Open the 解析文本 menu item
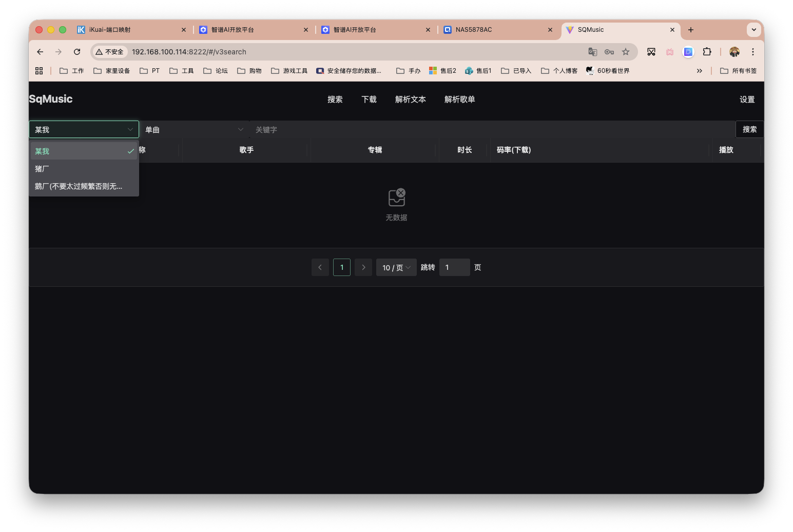Screen dimensions: 793x532 [410, 99]
